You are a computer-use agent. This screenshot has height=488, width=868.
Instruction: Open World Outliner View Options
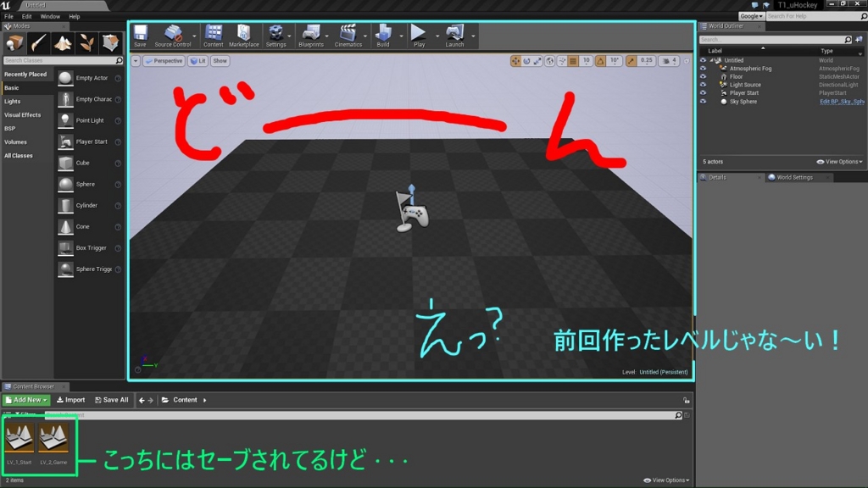click(x=839, y=162)
